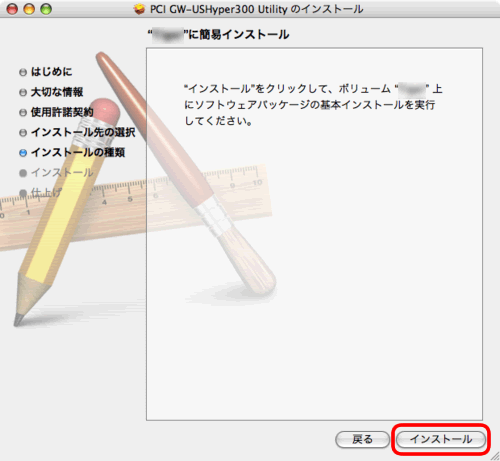Click the window resize grip corner

(x=495, y=456)
